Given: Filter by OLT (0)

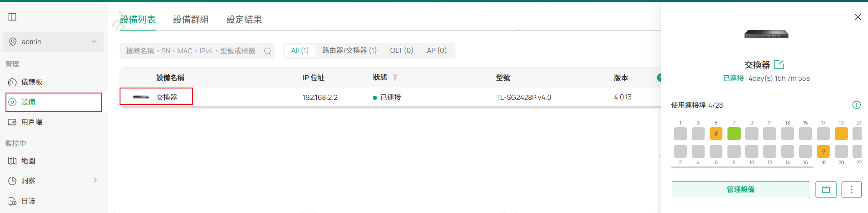Looking at the screenshot, I should pyautogui.click(x=402, y=51).
